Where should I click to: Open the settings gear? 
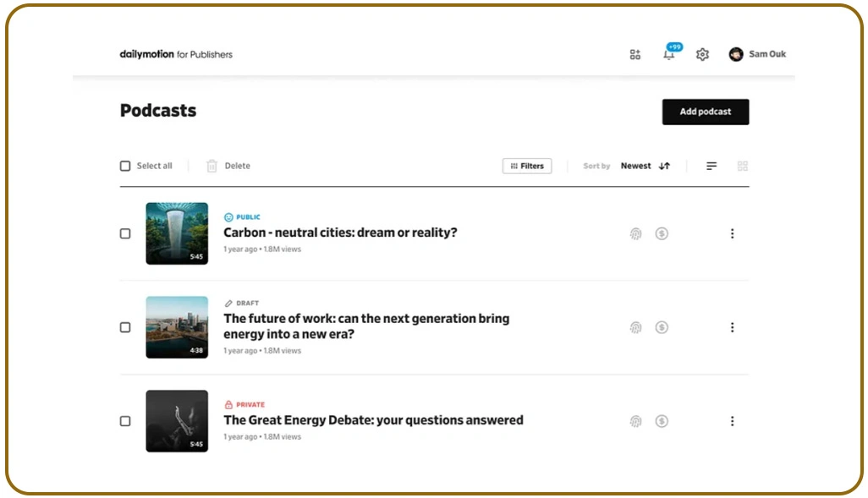tap(702, 54)
